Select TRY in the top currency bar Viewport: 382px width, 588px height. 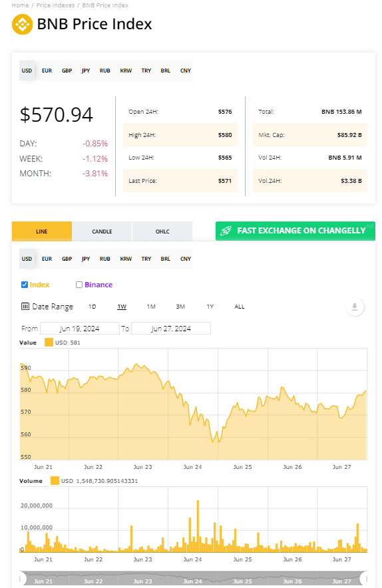[146, 71]
